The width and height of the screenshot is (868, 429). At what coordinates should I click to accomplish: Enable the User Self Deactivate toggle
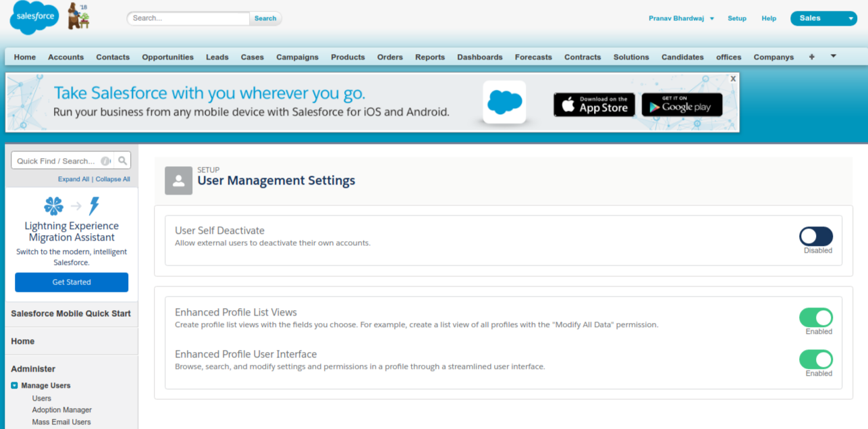[x=816, y=236]
